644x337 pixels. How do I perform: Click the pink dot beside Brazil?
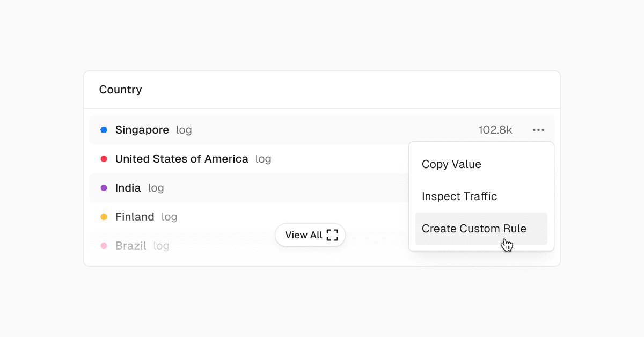tap(104, 246)
